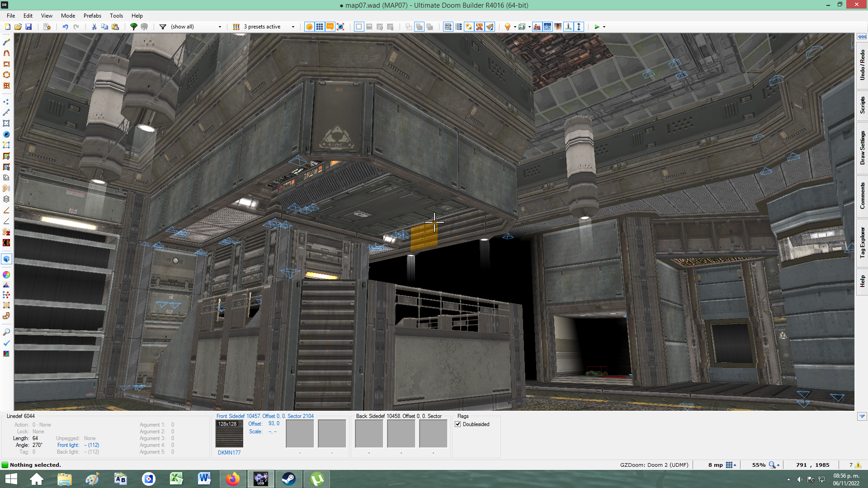
Task: Open the Mode menu
Action: [68, 15]
